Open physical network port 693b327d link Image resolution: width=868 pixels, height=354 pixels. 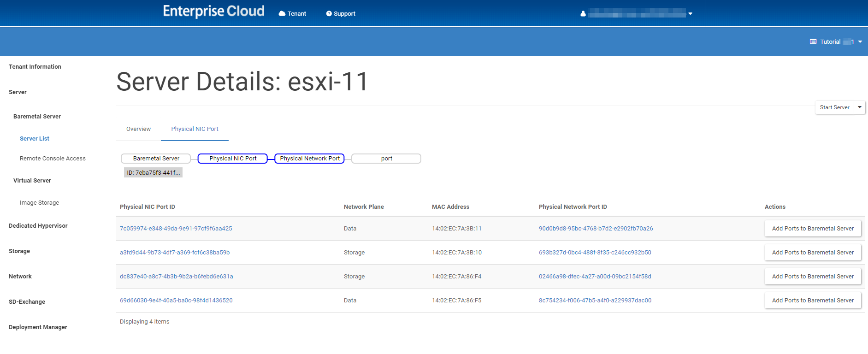click(x=595, y=253)
